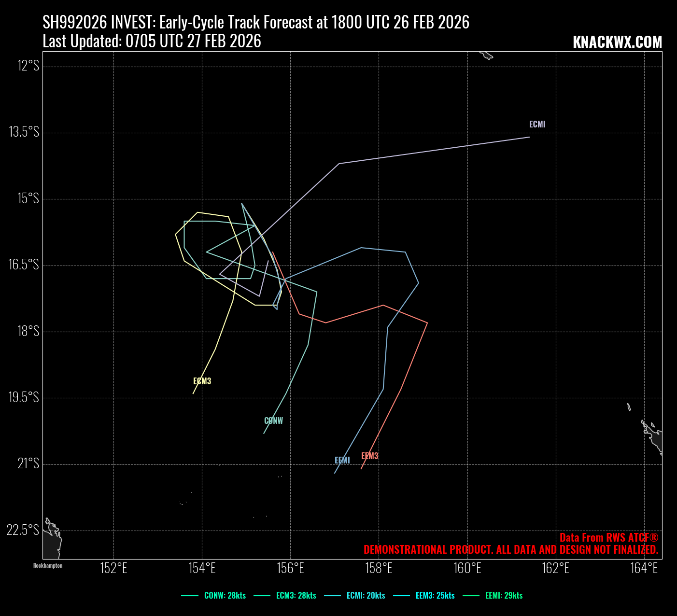This screenshot has width=677, height=616.
Task: Click the CONW: 28kts legend entry
Action: point(225,596)
